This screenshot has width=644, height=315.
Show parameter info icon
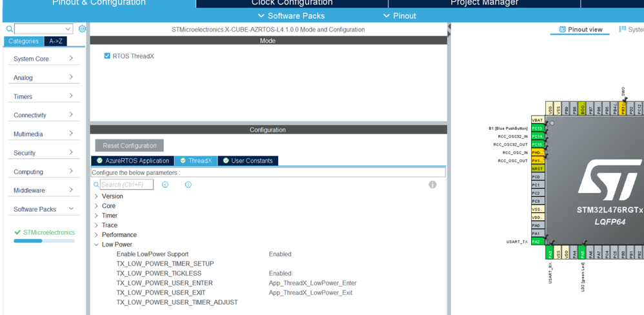tap(432, 185)
